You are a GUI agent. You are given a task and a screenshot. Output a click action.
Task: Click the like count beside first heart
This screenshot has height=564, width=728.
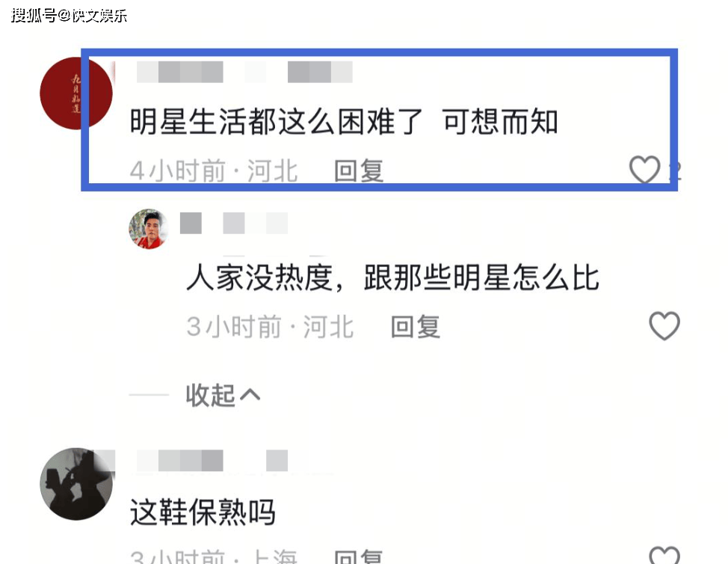click(x=676, y=171)
